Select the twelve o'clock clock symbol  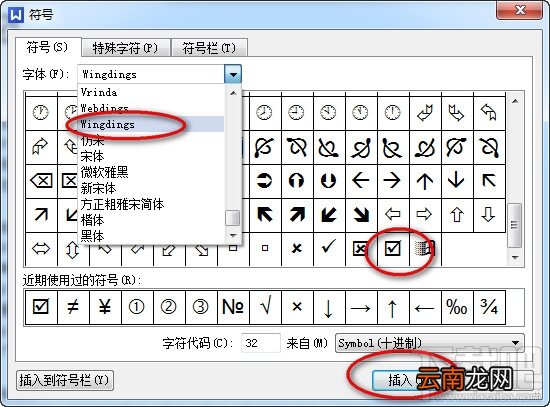393,113
